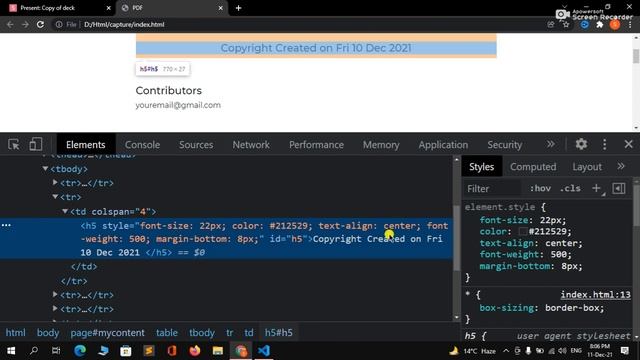This screenshot has height=360, width=640.
Task: Select table breadcrumb
Action: (167, 333)
